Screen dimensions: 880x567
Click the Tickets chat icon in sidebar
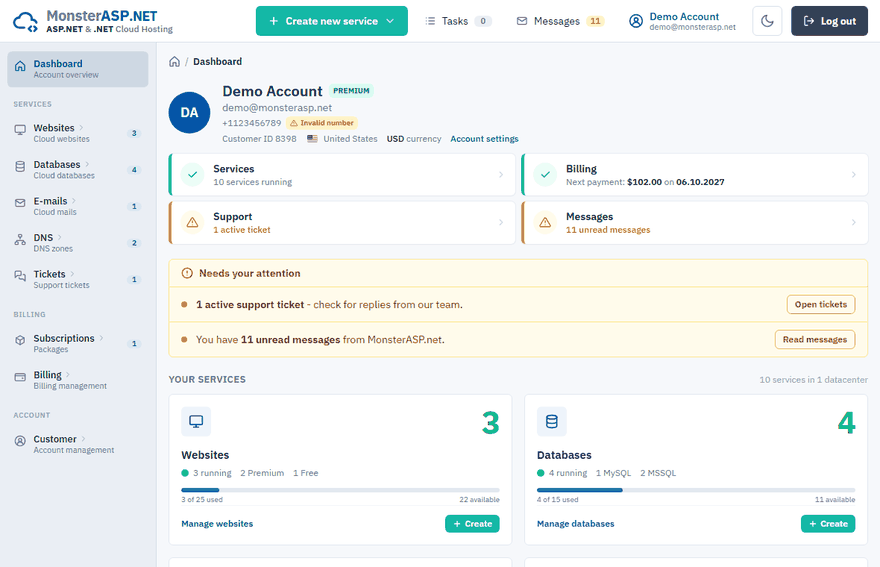(x=20, y=276)
